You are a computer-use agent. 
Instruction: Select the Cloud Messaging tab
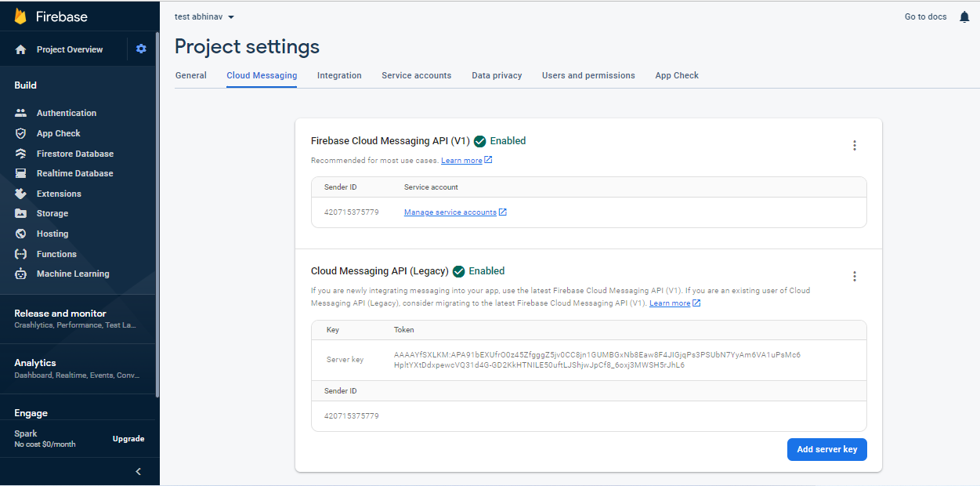[262, 75]
